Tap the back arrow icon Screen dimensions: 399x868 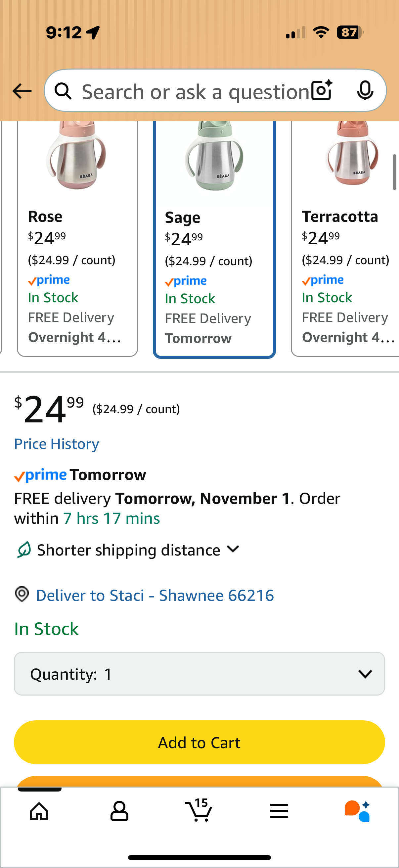22,91
